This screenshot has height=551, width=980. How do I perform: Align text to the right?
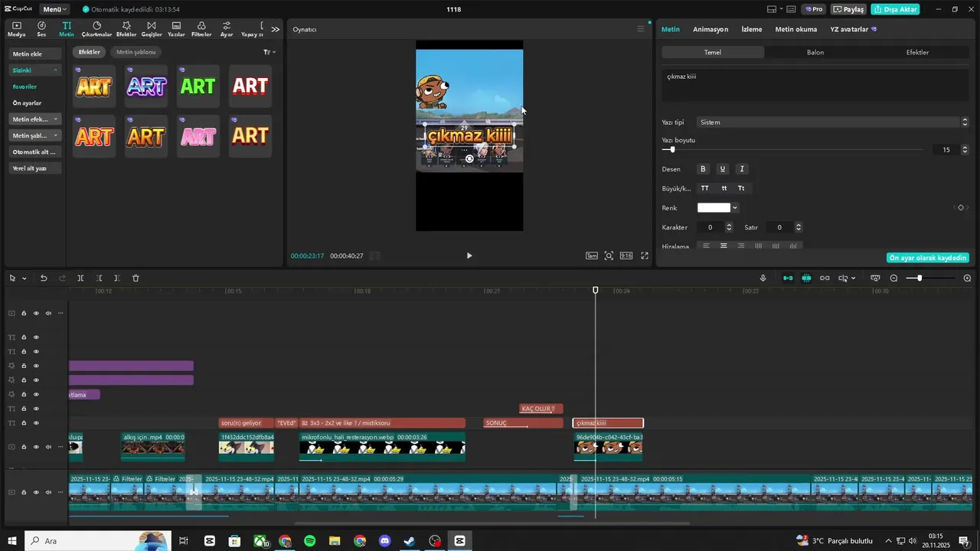click(x=741, y=246)
